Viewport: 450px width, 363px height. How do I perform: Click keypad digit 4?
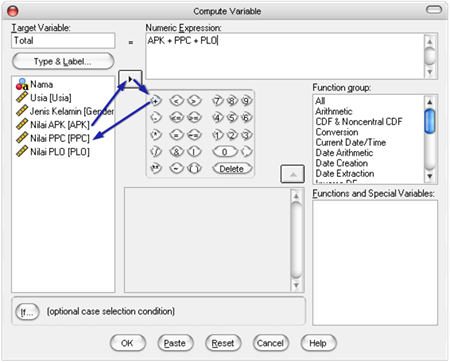[x=218, y=117]
